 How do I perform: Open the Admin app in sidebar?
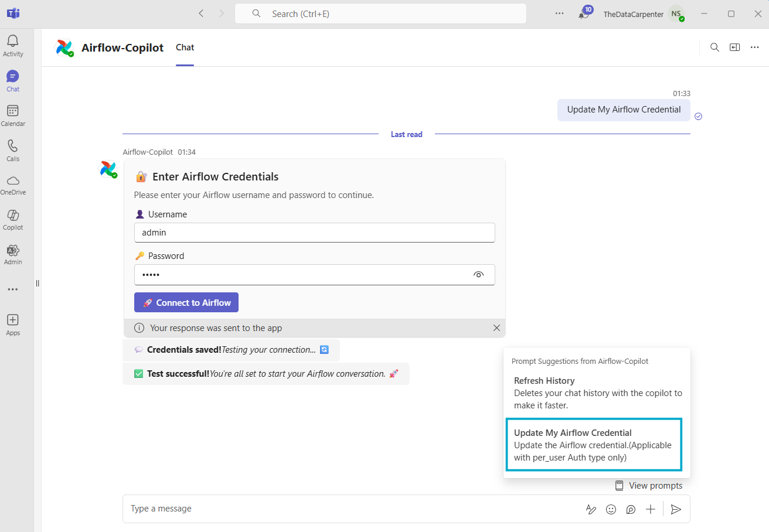(13, 255)
